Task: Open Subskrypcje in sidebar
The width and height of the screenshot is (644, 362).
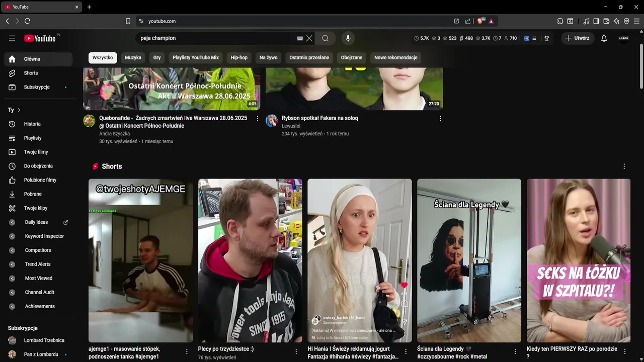Action: (x=39, y=87)
